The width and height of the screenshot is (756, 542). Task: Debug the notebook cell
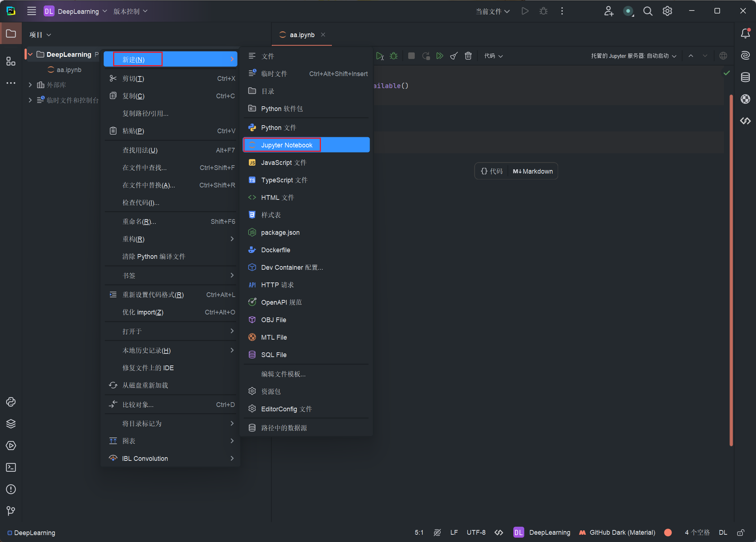click(x=394, y=56)
